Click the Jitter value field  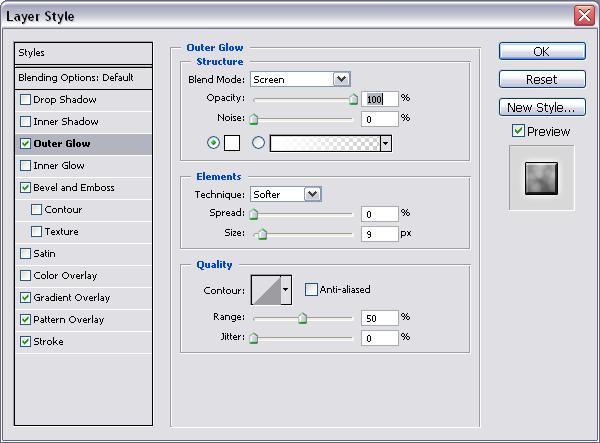[380, 338]
